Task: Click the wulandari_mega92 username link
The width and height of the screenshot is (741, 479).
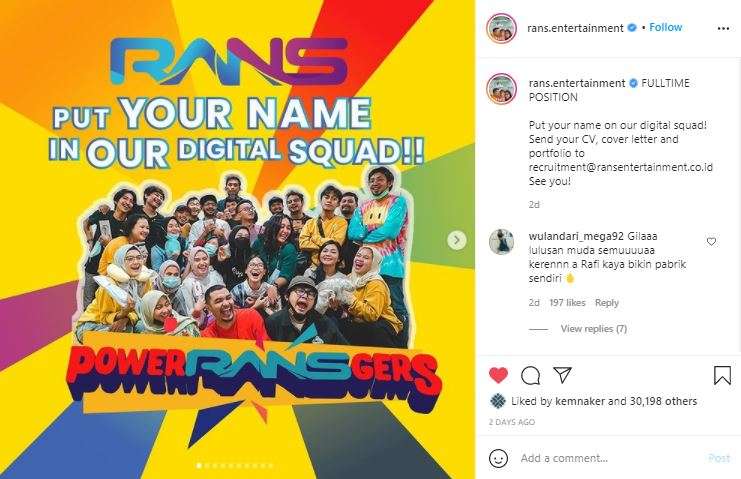Action: (576, 236)
